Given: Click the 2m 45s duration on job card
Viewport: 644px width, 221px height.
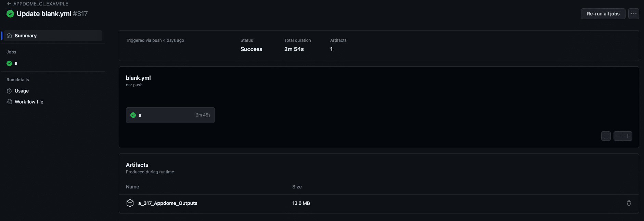Looking at the screenshot, I should click(203, 115).
